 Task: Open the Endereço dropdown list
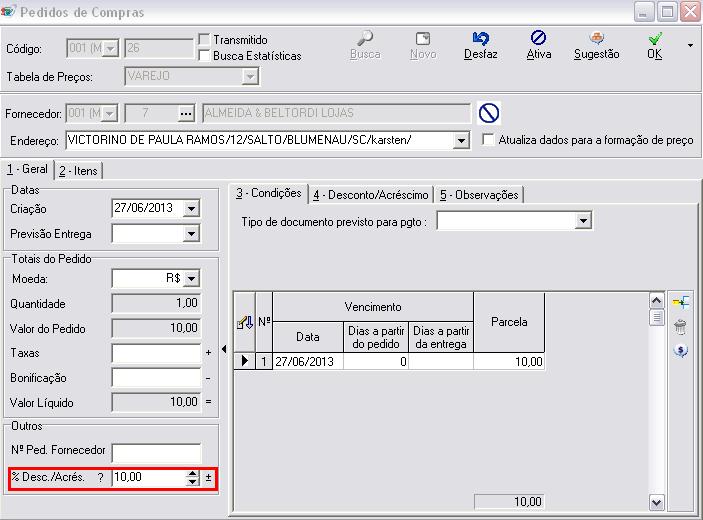point(461,141)
